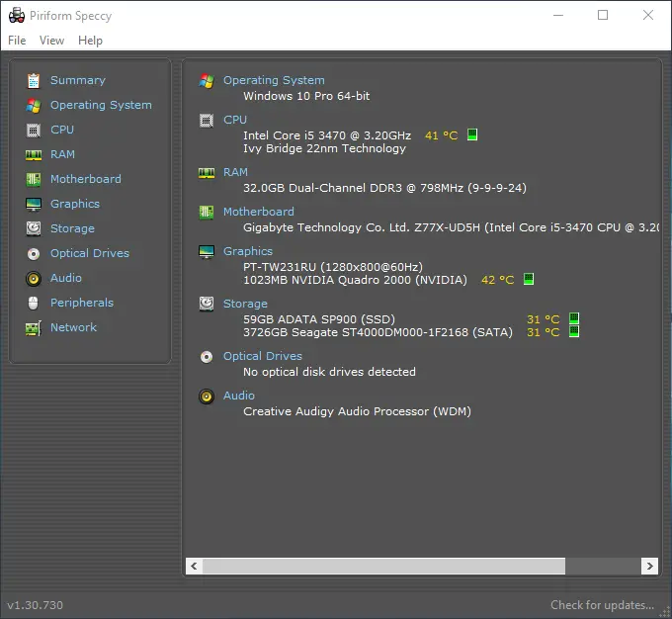Click the horizontal scrollbar right arrow

649,566
